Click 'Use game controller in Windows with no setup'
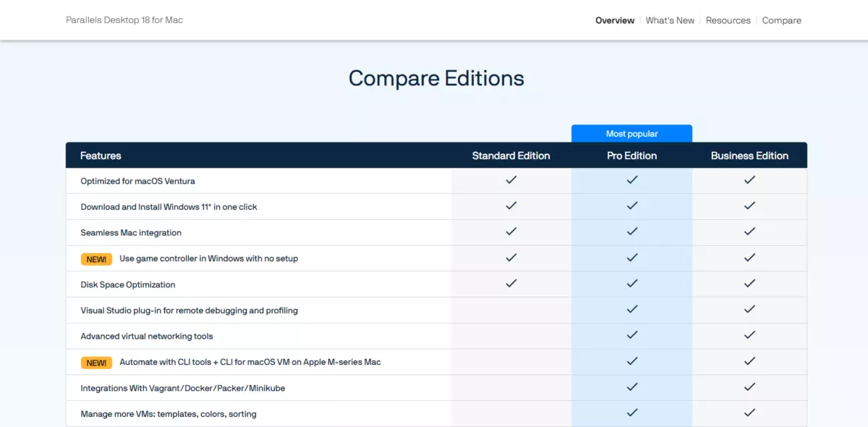The image size is (868, 427). 208,258
